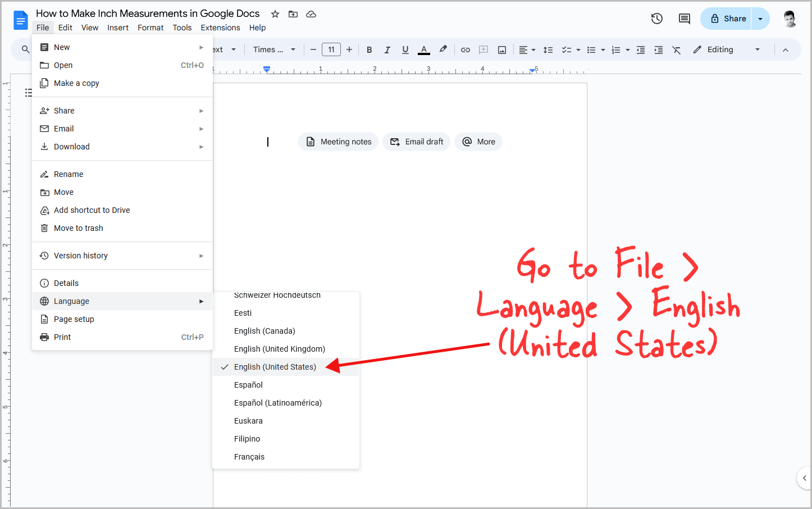Select English (United States) language

click(286, 367)
